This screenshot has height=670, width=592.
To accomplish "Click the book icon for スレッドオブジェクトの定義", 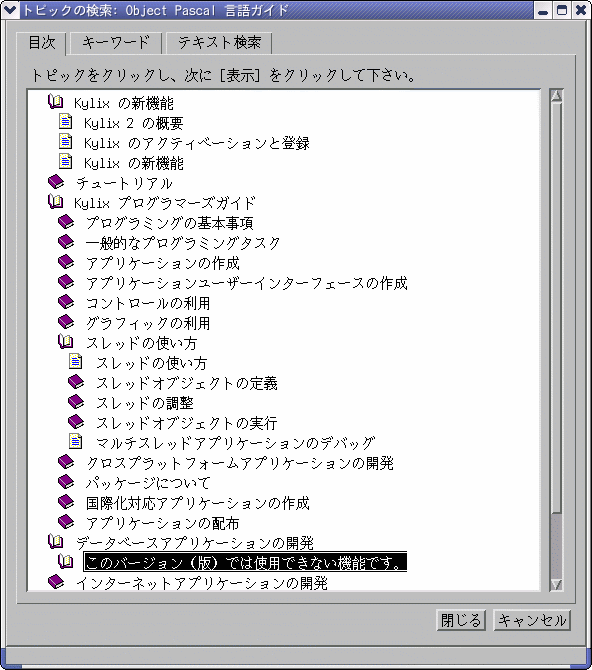I will coord(76,382).
